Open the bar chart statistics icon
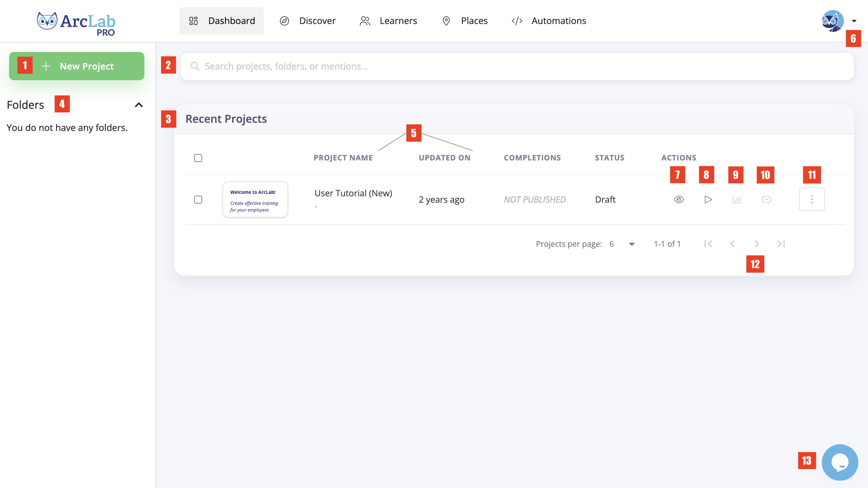The image size is (868, 488). 737,199
